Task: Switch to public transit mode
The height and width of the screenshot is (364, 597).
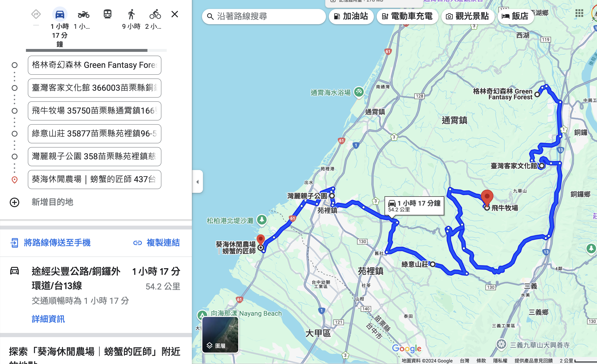Action: (x=107, y=14)
